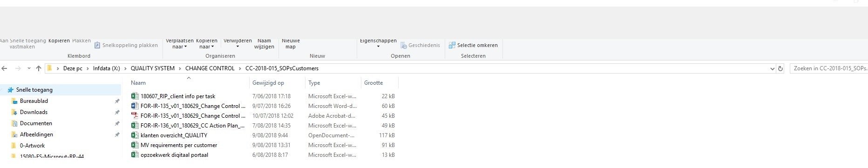Image resolution: width=868 pixels, height=168 pixels.
Task: Open the Kopiëren naar dropdown
Action: click(x=206, y=44)
